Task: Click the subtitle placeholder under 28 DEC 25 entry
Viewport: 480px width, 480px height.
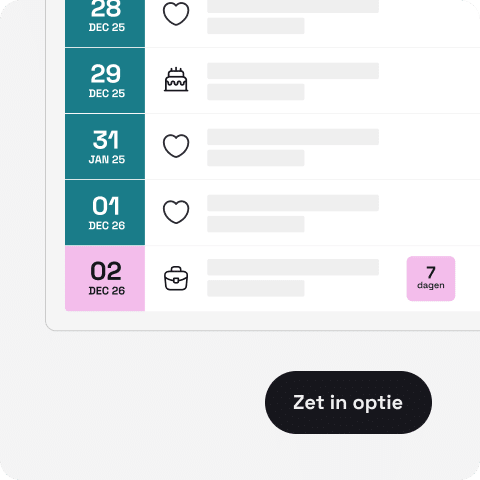Action: point(256,26)
